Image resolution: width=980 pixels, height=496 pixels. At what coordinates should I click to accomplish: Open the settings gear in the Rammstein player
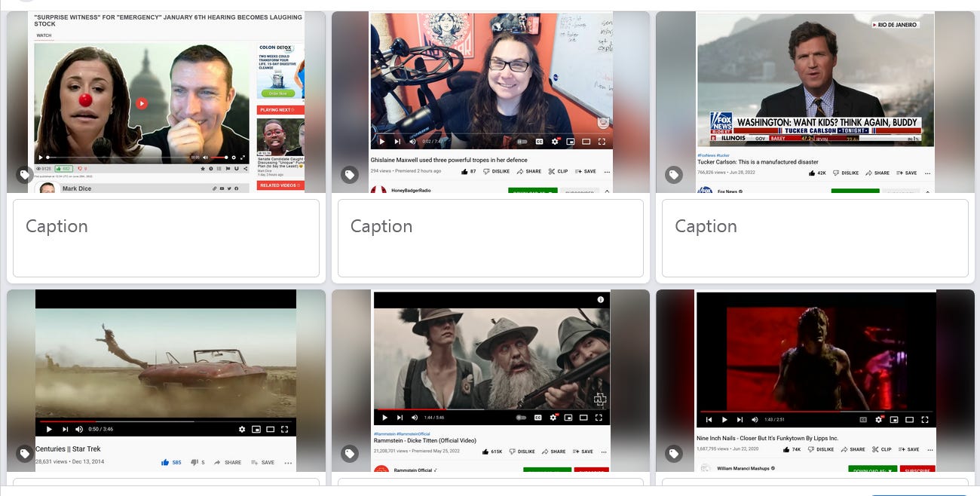pyautogui.click(x=554, y=417)
